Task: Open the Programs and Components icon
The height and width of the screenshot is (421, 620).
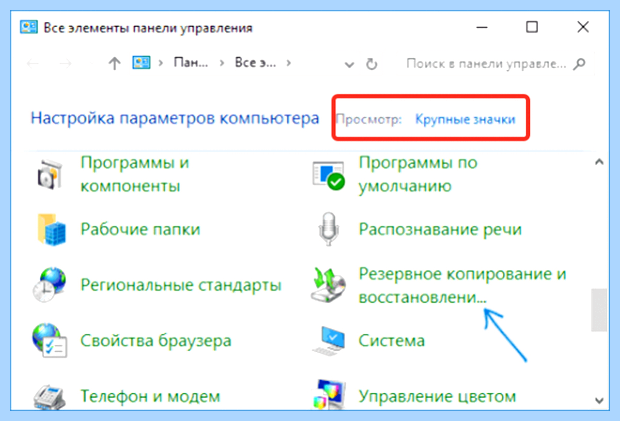Action: tap(50, 174)
